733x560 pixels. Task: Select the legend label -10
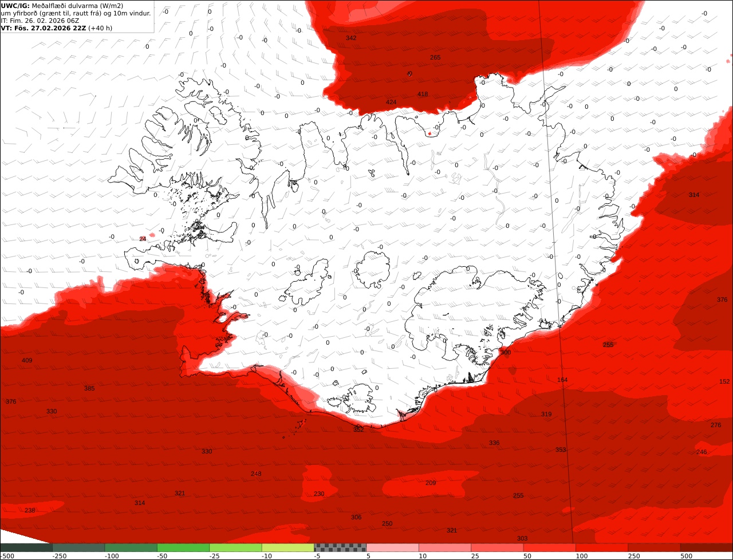pyautogui.click(x=268, y=556)
